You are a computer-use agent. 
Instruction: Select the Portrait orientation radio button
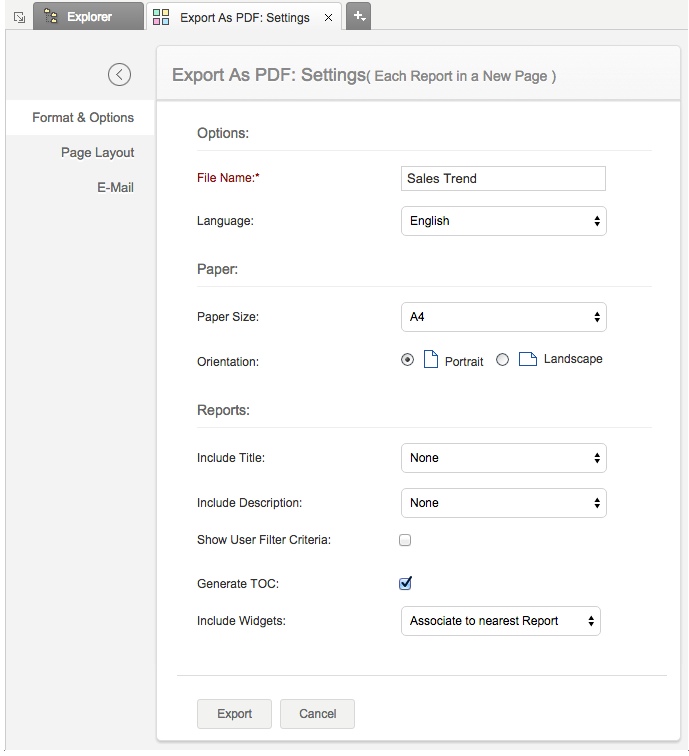(x=407, y=360)
